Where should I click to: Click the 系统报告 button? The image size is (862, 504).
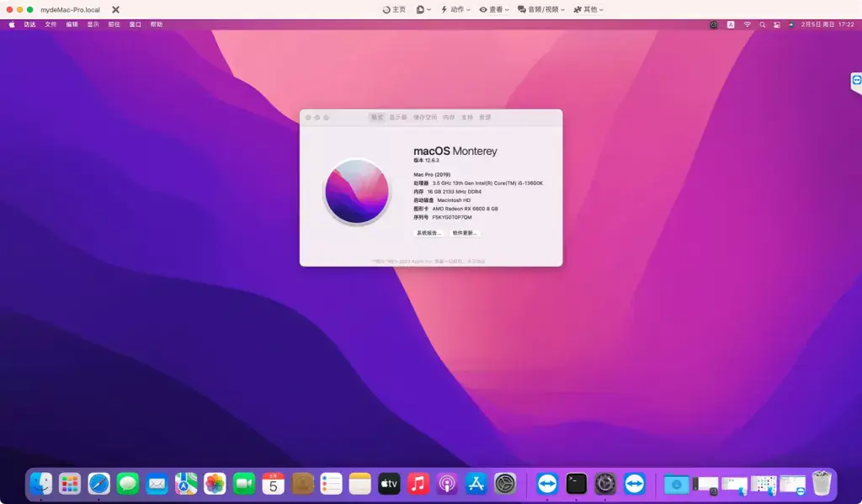point(428,233)
